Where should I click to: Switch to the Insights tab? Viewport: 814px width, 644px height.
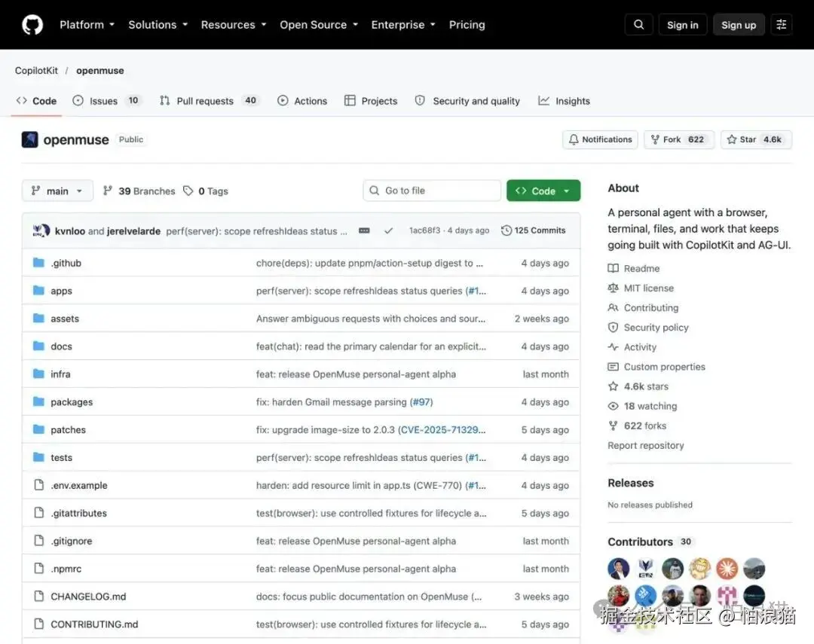[x=565, y=101]
